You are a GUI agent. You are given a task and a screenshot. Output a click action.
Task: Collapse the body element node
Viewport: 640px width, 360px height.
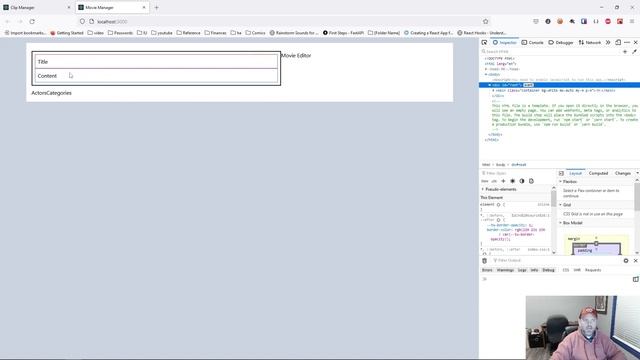click(x=486, y=74)
